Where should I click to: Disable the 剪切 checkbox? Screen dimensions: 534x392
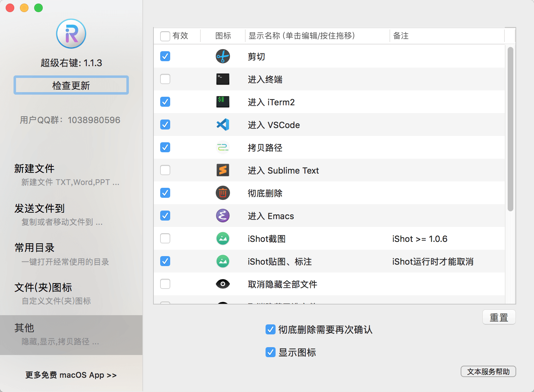coord(165,56)
